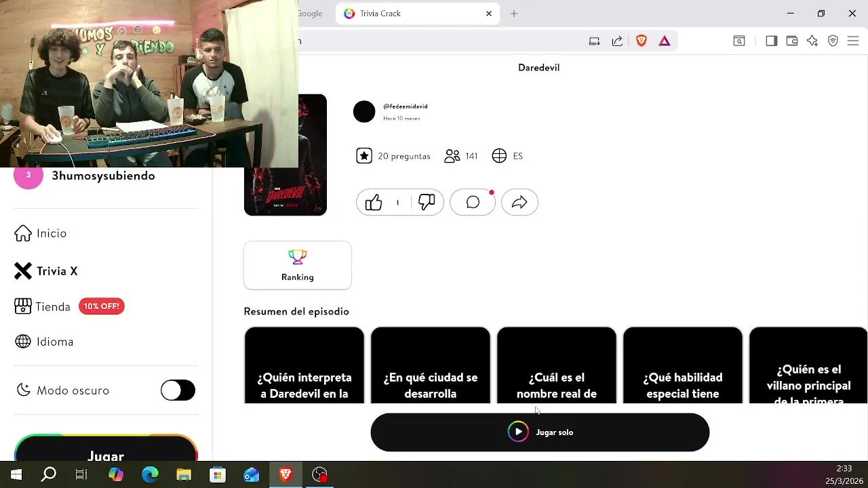Switch to the Trivia Crack browser tab
Image resolution: width=868 pixels, height=488 pixels.
click(417, 14)
